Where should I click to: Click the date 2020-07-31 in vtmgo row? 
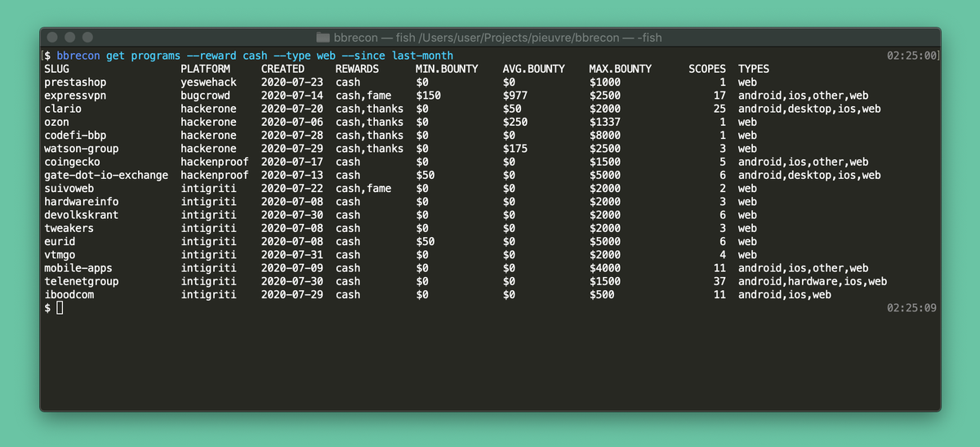292,255
